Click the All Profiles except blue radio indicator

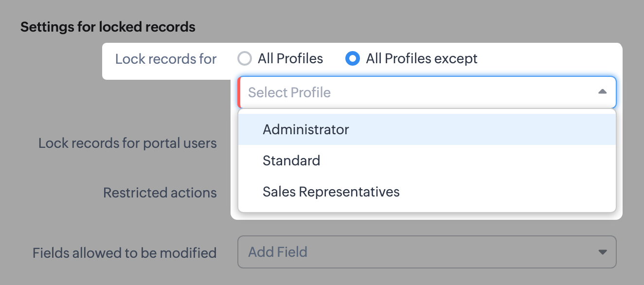[x=353, y=58]
